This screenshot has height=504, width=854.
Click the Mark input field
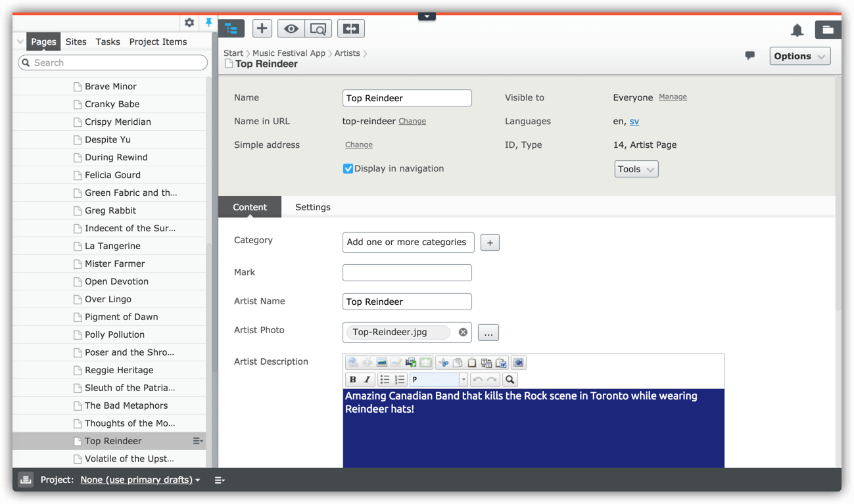click(407, 273)
